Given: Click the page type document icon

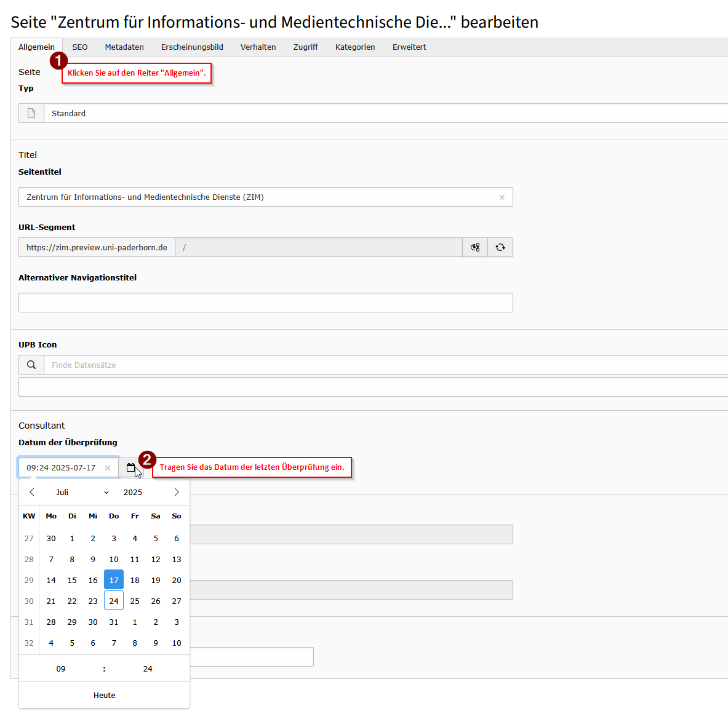Looking at the screenshot, I should click(x=31, y=113).
